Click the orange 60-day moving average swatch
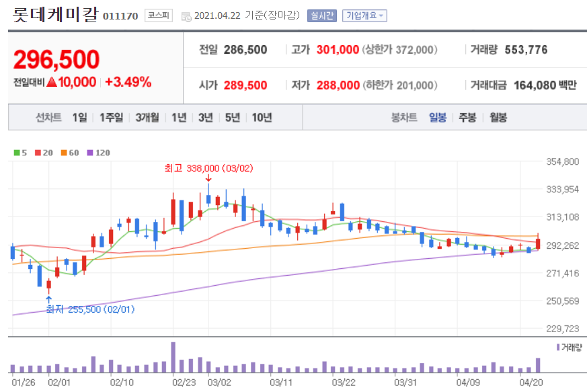This screenshot has width=587, height=392. [64, 153]
